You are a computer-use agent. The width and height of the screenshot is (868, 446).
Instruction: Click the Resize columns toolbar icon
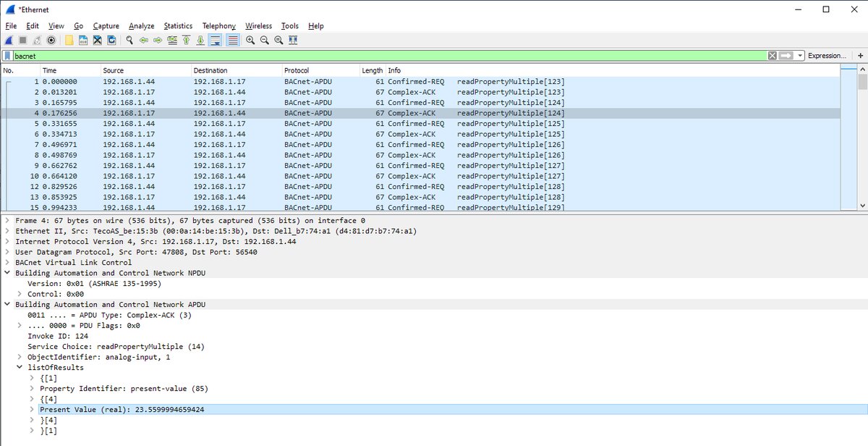point(292,40)
